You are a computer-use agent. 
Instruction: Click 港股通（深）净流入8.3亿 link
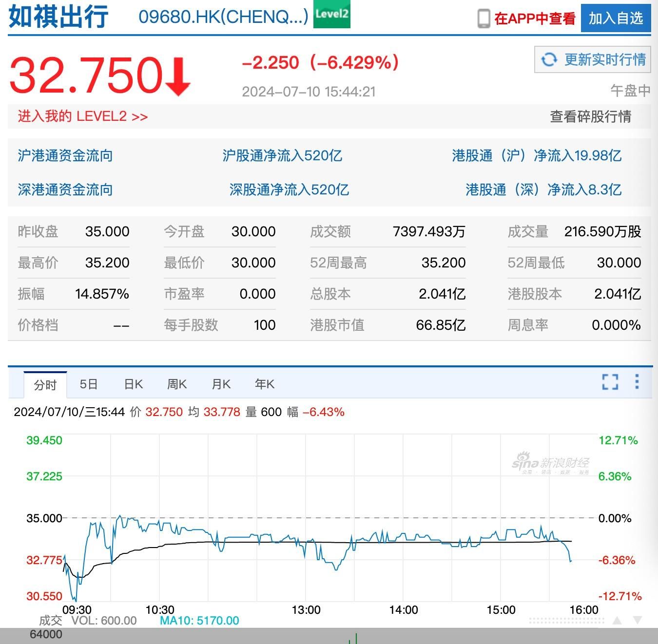(543, 189)
